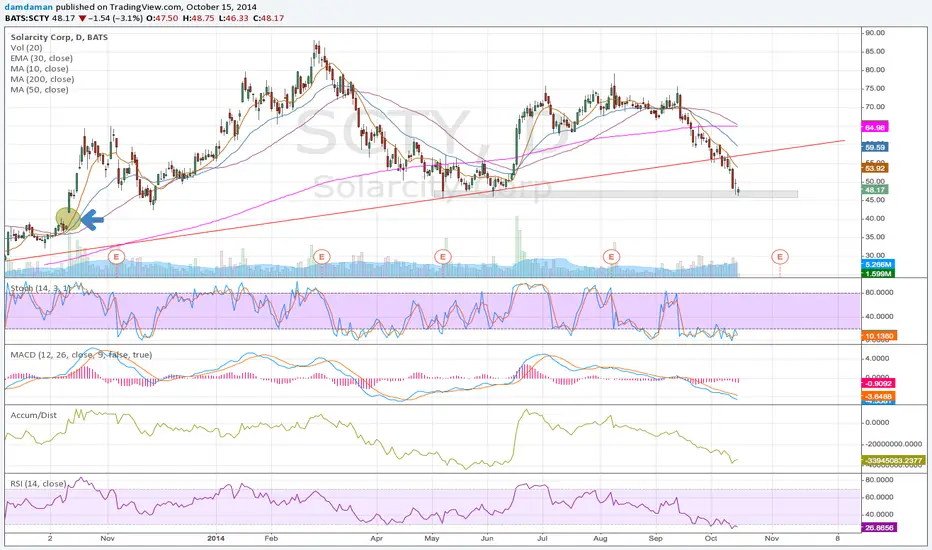932x550 pixels.
Task: Click the Jun label on time axis
Action: pos(487,538)
